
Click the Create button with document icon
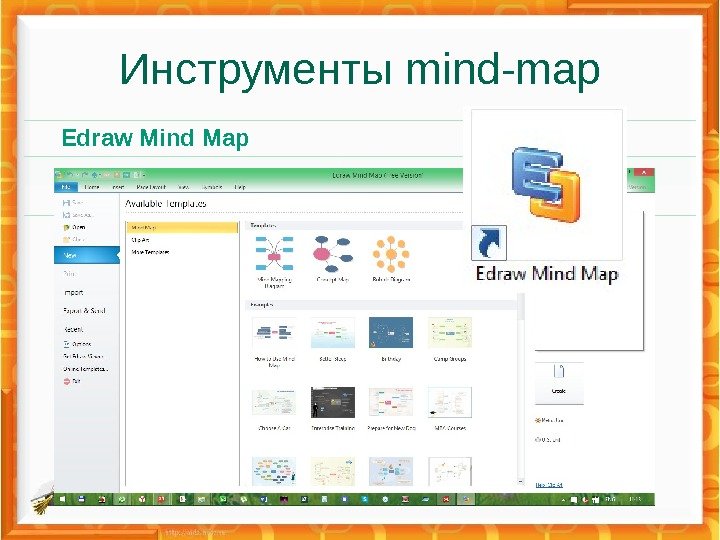(x=559, y=383)
